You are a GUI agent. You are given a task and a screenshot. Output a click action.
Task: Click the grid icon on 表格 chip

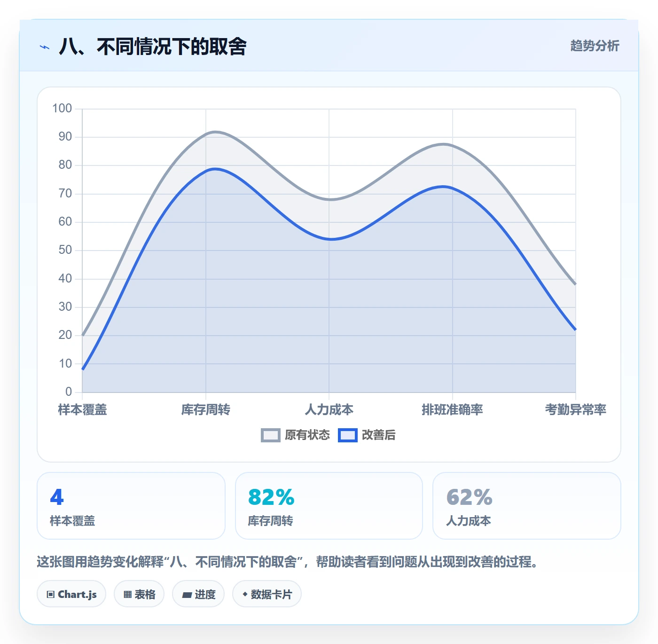coord(127,595)
